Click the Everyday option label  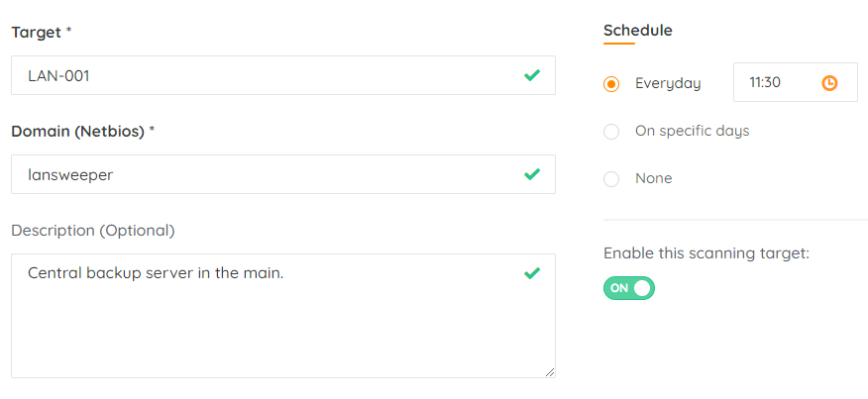(668, 84)
